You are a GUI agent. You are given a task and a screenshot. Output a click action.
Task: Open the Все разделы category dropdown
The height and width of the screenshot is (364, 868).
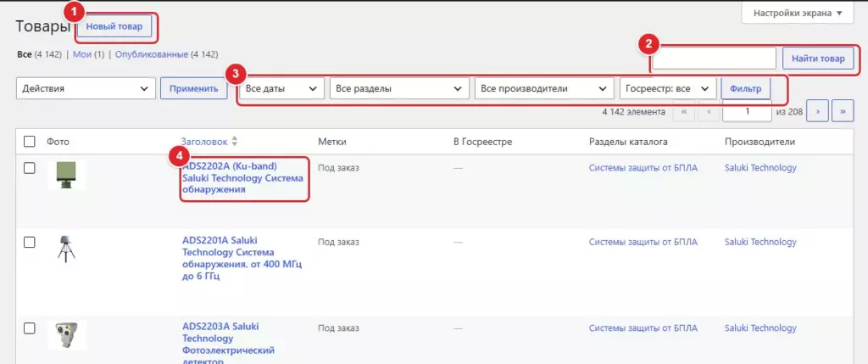click(x=397, y=88)
